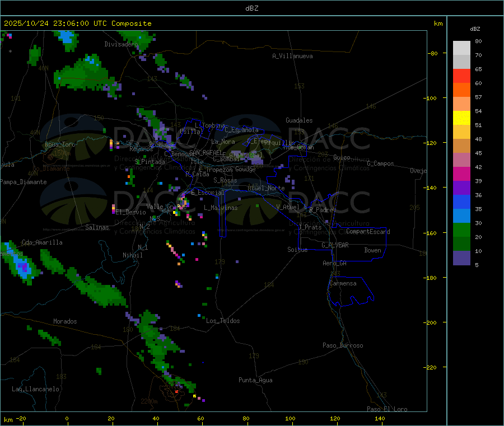Click the Bowen place label

pyautogui.click(x=372, y=250)
